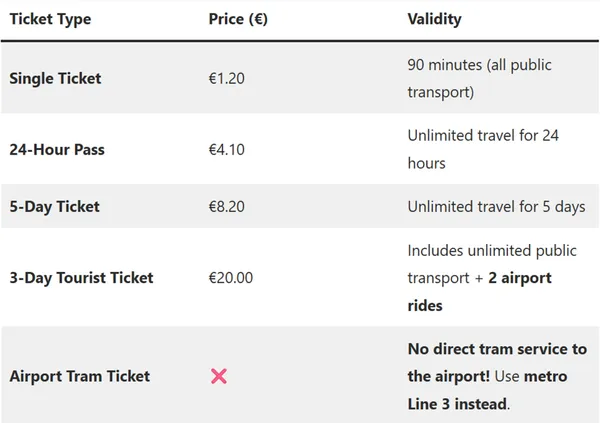Click the €4.10 price cell
This screenshot has width=600, height=423.
coord(226,150)
